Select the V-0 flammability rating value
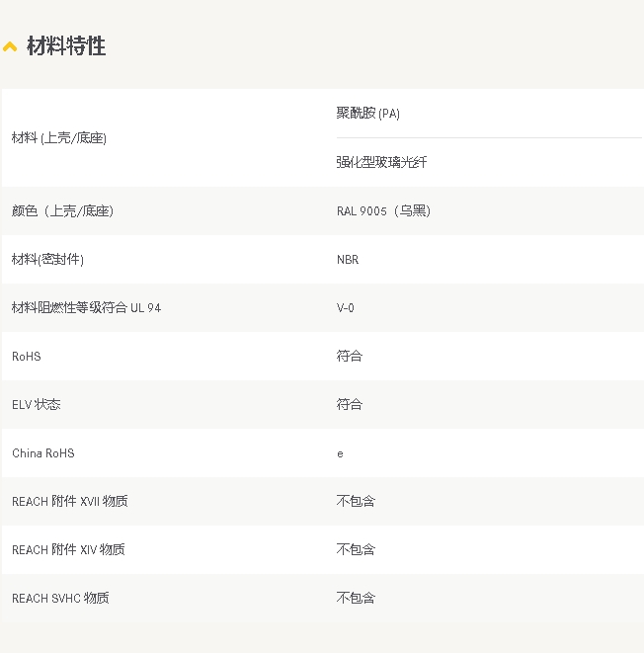The image size is (644, 653). point(346,308)
